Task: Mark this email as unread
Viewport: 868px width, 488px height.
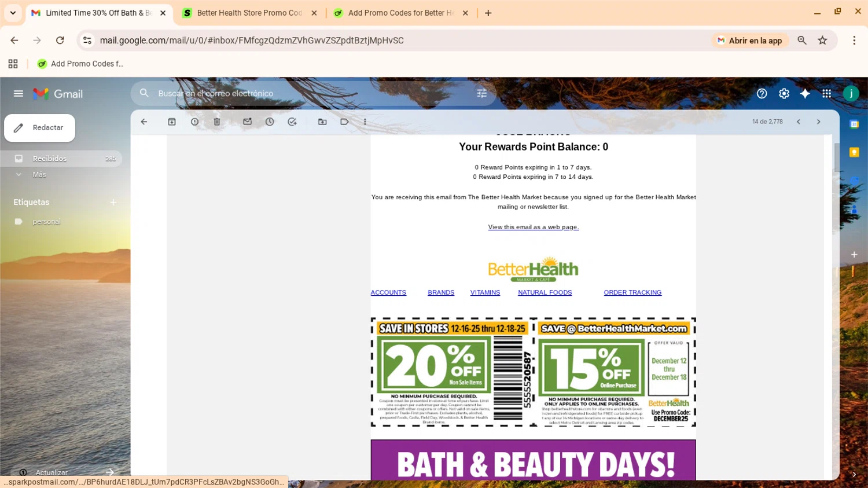Action: tap(247, 122)
